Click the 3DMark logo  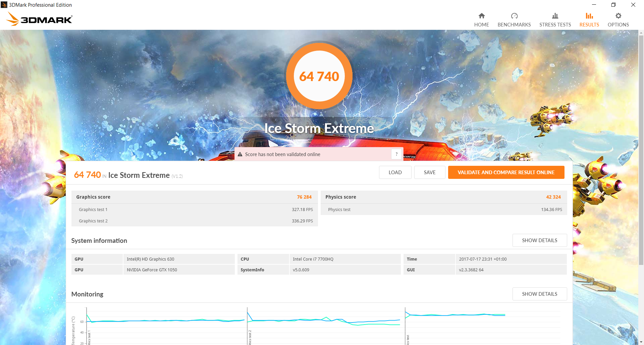(39, 19)
